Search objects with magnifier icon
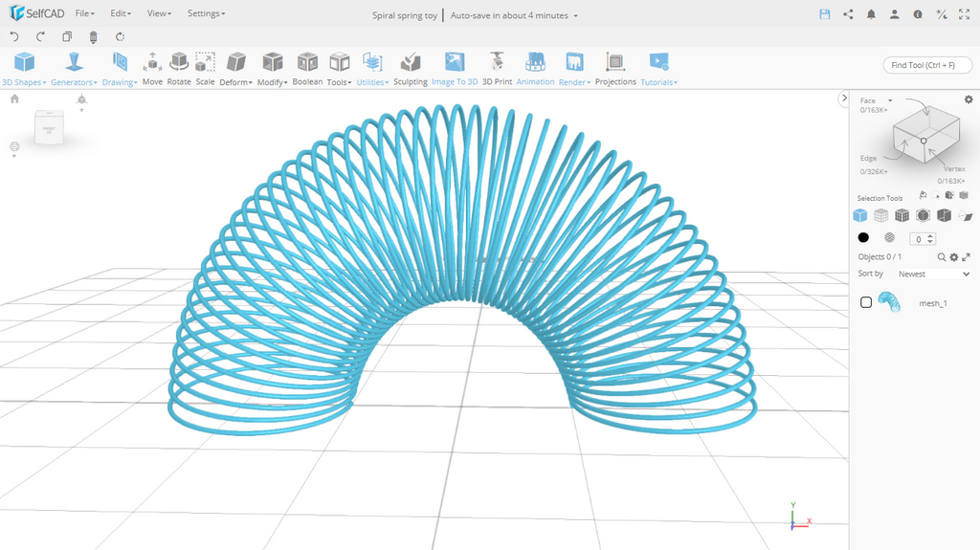Screen dimensions: 980x550 (x=942, y=257)
